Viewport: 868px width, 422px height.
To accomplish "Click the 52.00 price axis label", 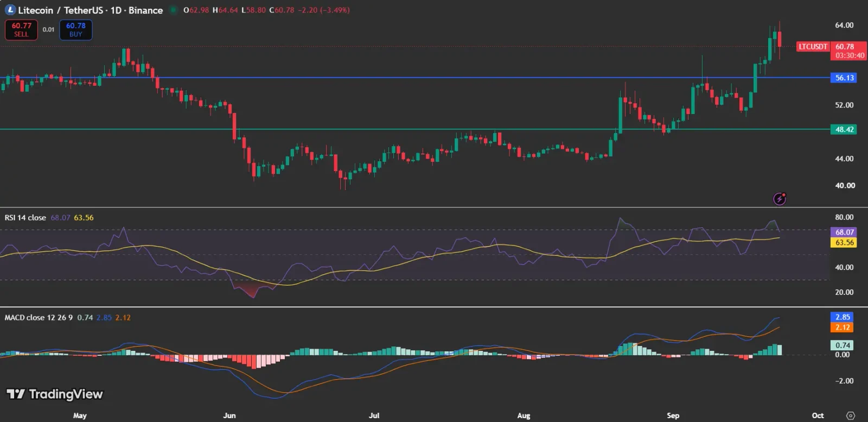I will (844, 105).
